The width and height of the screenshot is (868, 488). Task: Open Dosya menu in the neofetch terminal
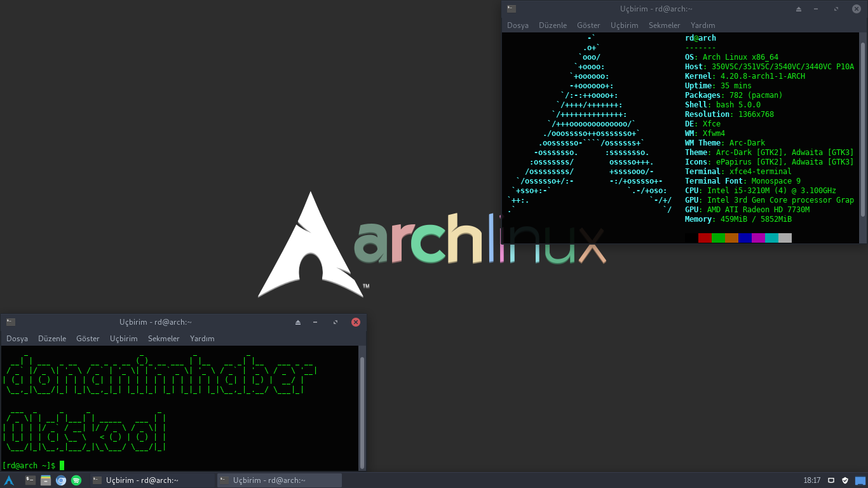[x=518, y=25]
